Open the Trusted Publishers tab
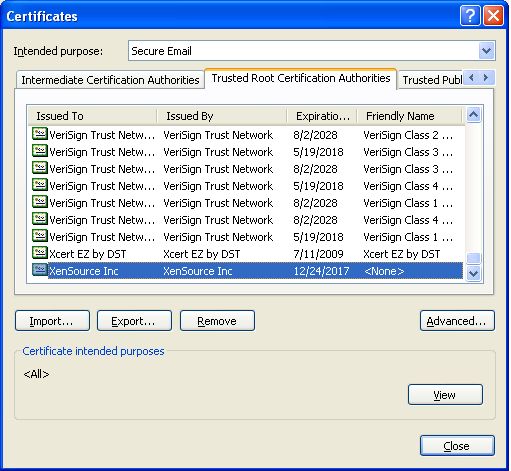 click(x=432, y=80)
